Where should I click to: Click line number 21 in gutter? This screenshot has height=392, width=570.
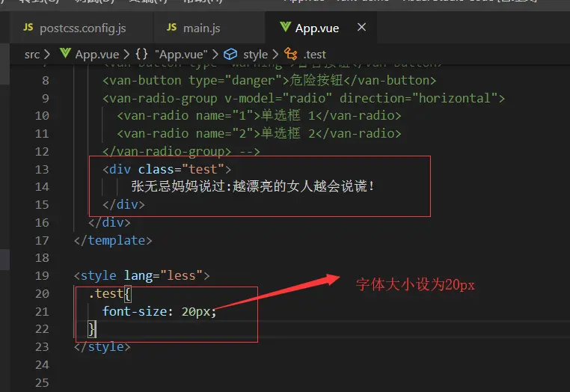coord(42,312)
